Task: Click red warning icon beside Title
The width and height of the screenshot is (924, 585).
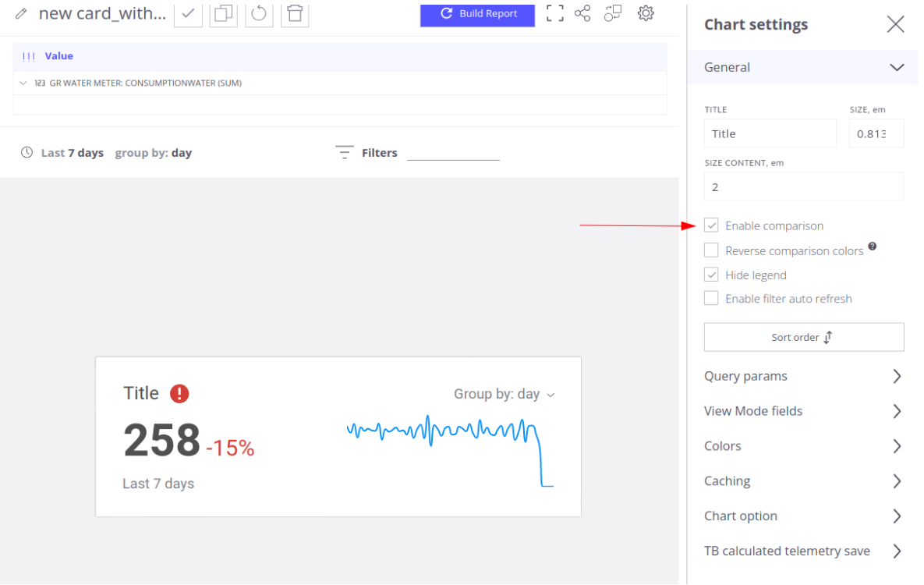Action: point(179,393)
